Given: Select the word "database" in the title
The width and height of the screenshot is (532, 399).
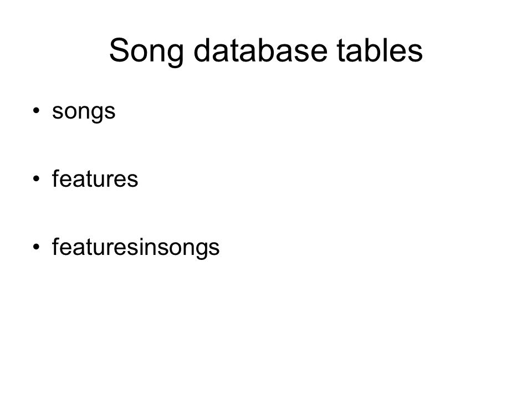Looking at the screenshot, I should coord(260,50).
